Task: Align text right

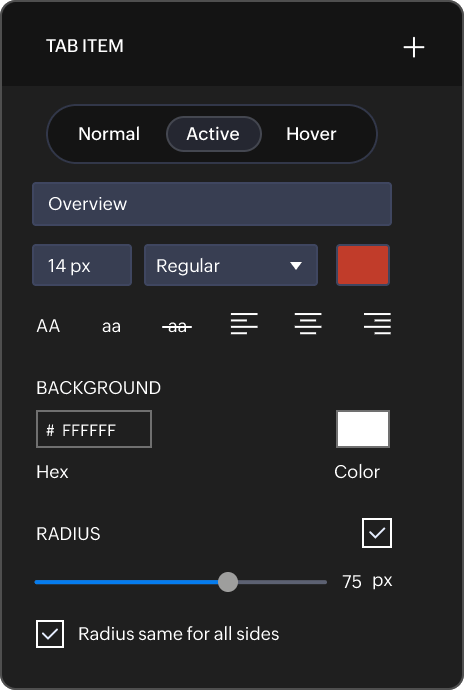Action: click(x=377, y=324)
